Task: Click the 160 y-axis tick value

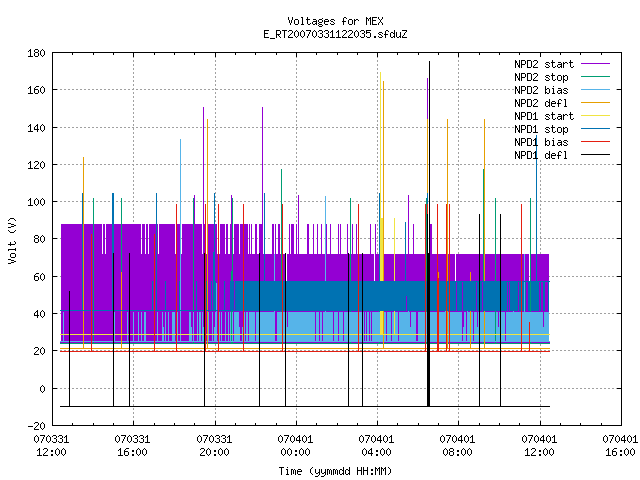Action: 36,90
